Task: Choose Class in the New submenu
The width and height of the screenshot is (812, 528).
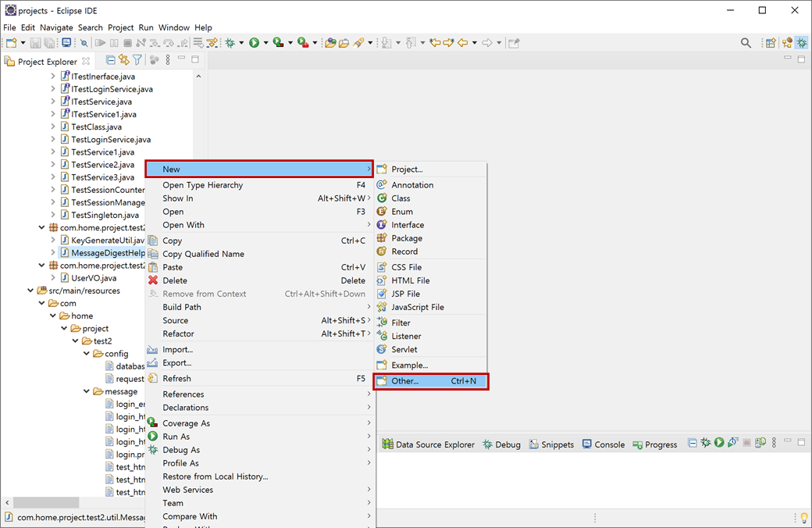Action: 431,198
